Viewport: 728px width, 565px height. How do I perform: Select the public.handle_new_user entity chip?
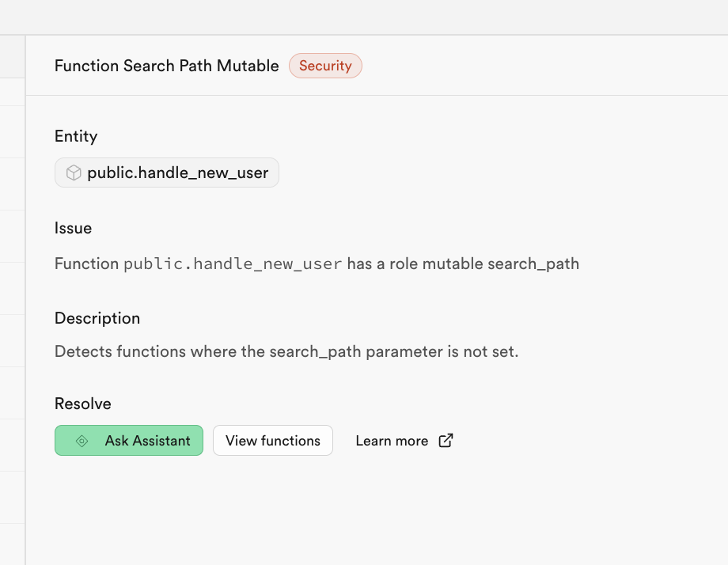167,173
